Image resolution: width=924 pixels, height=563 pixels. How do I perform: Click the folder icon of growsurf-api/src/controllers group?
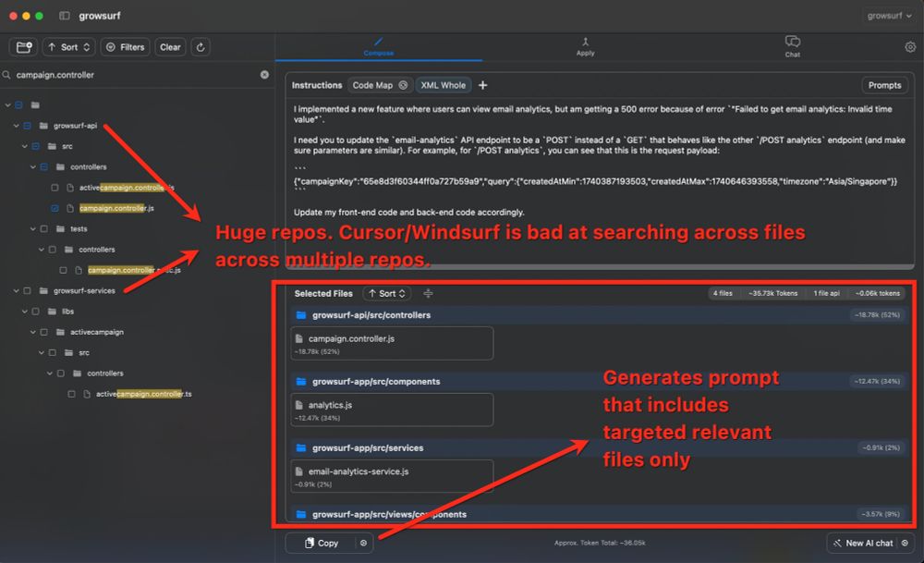(x=301, y=315)
